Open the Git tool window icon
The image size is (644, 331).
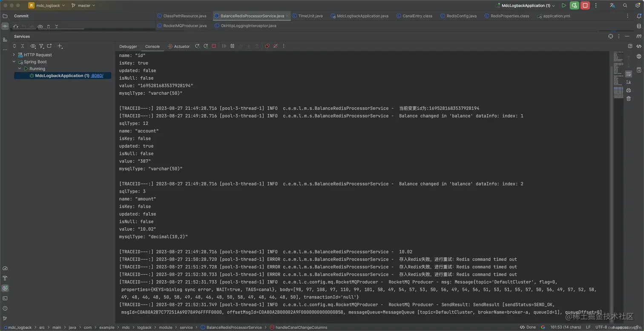[5, 318]
